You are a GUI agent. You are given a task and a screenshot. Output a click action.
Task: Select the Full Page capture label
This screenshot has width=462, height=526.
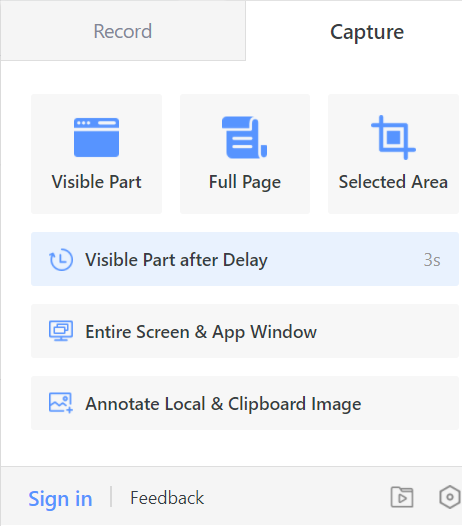pos(245,182)
